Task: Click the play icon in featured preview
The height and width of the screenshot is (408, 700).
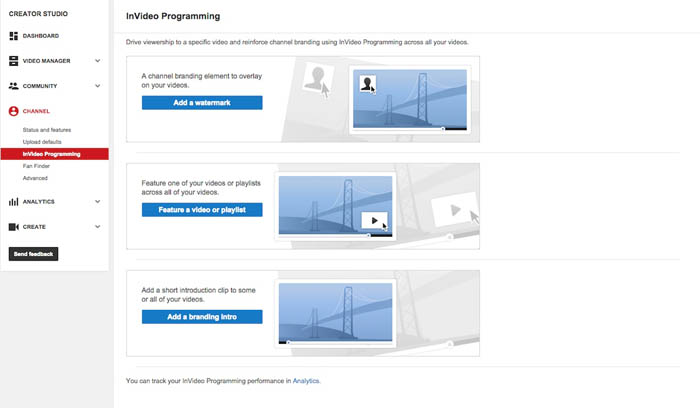Action: click(x=375, y=221)
